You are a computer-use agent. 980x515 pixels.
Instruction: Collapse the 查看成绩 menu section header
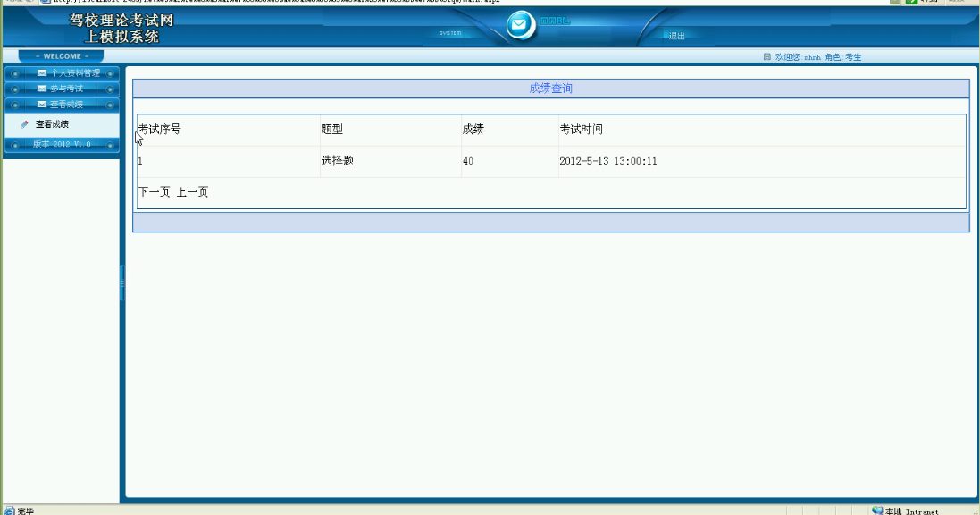[62, 105]
